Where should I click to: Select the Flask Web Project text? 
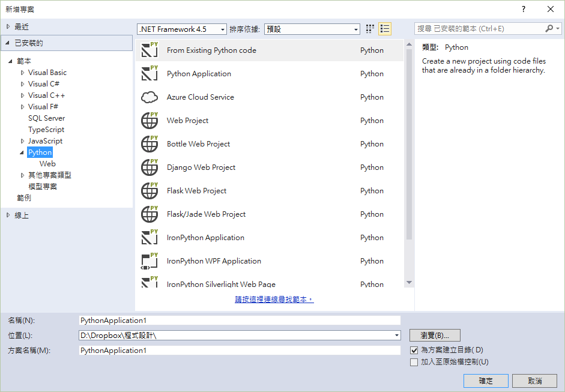click(196, 191)
